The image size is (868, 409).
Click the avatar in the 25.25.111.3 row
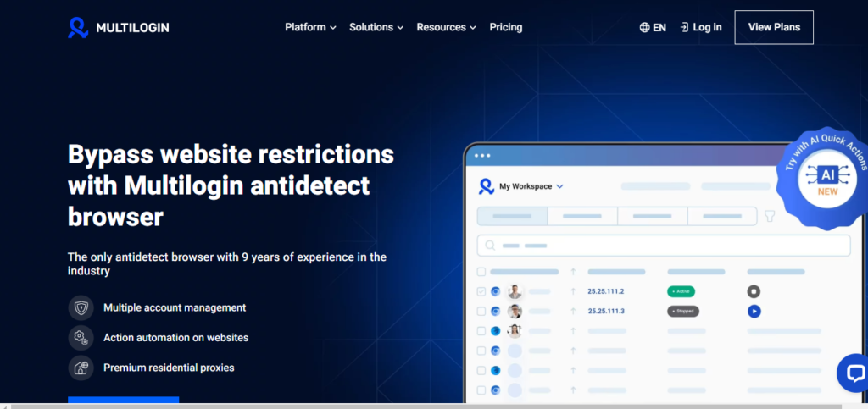(x=515, y=311)
